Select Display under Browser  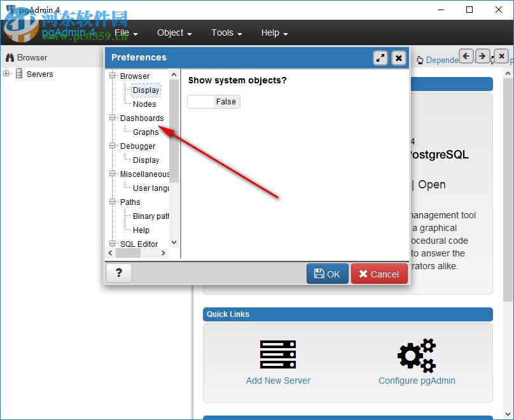(x=146, y=90)
